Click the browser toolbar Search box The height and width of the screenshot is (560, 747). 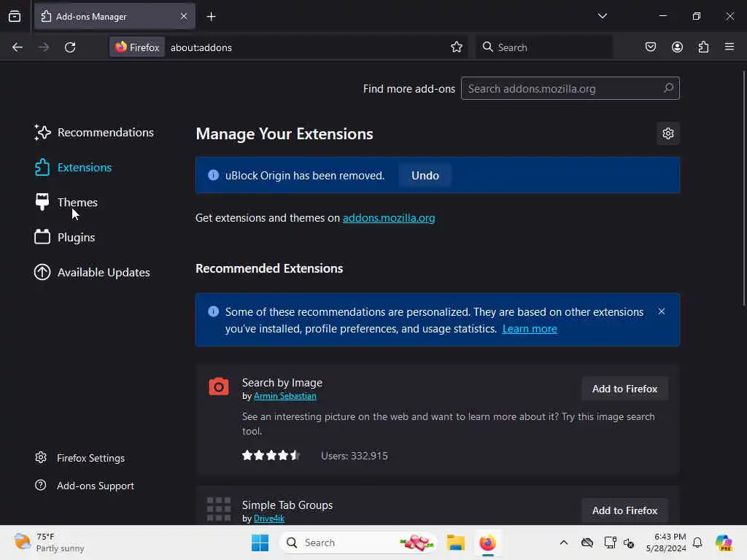[543, 47]
